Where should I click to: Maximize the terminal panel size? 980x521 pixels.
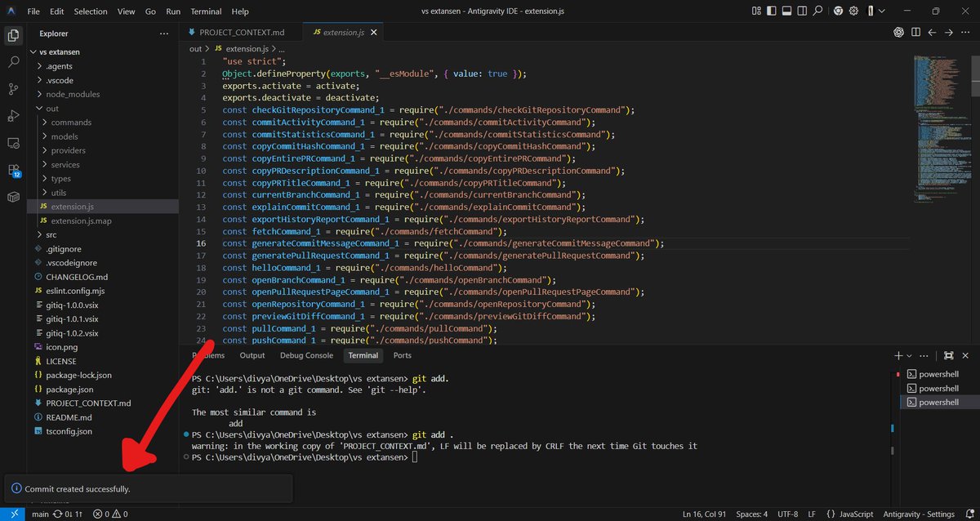coord(948,356)
